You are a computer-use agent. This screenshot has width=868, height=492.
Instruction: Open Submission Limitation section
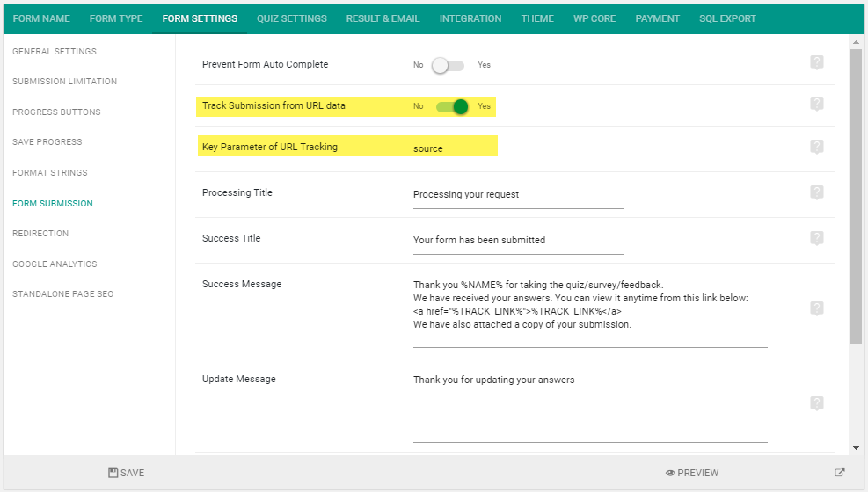[65, 81]
